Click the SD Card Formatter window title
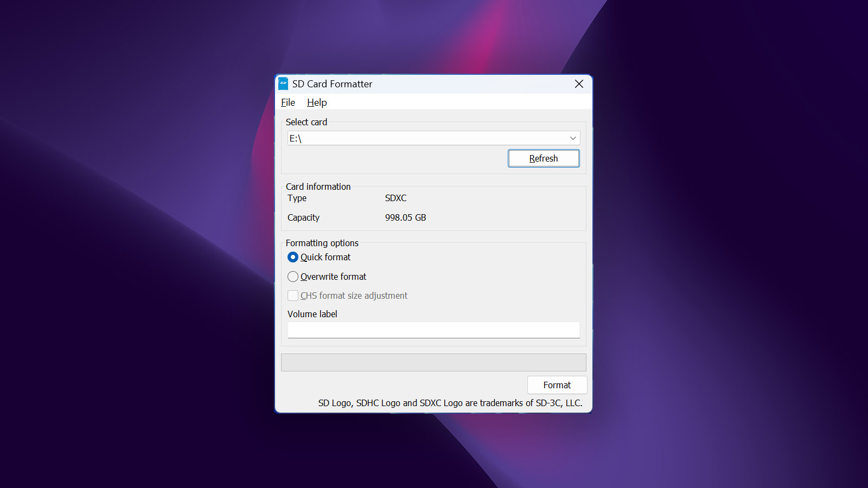This screenshot has width=868, height=488. 332,84
